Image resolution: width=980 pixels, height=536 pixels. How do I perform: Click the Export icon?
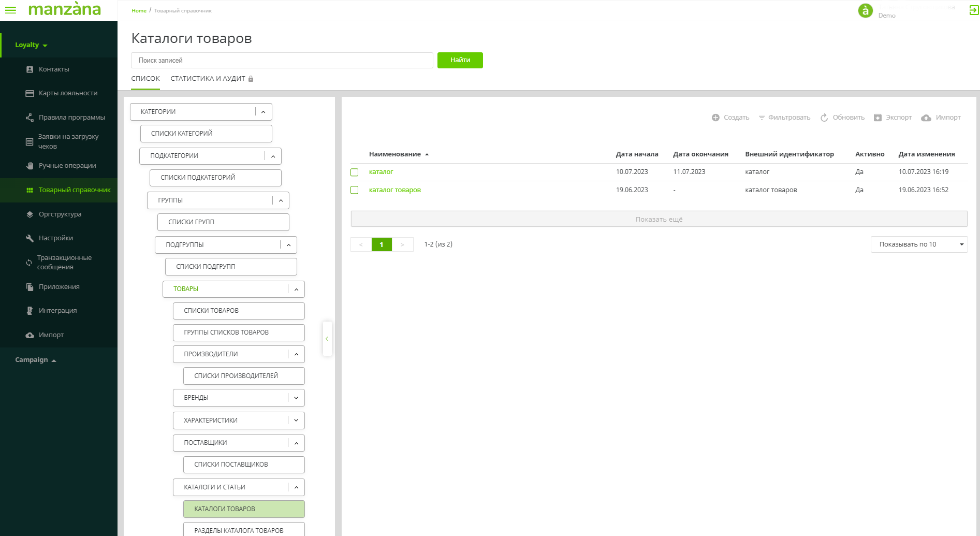click(877, 118)
